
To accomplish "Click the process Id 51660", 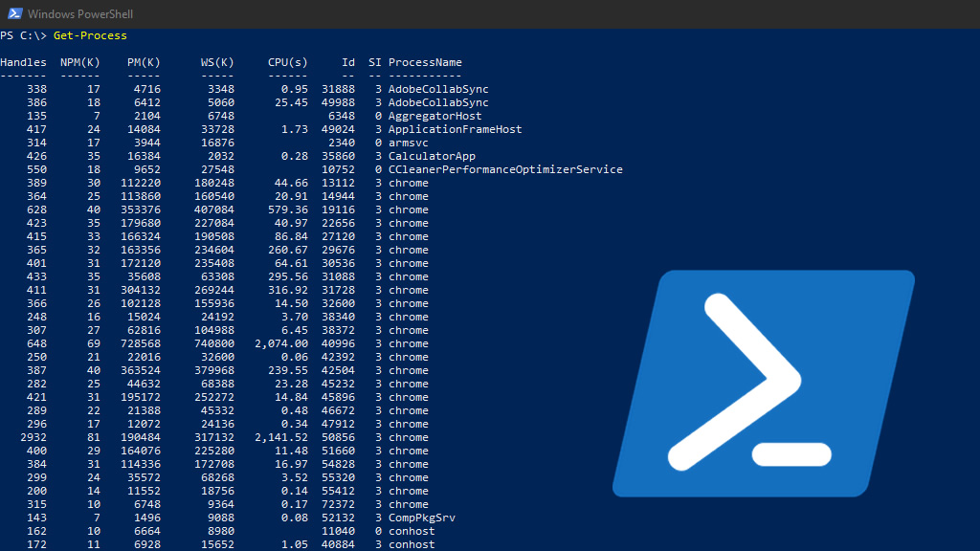I will 338,452.
